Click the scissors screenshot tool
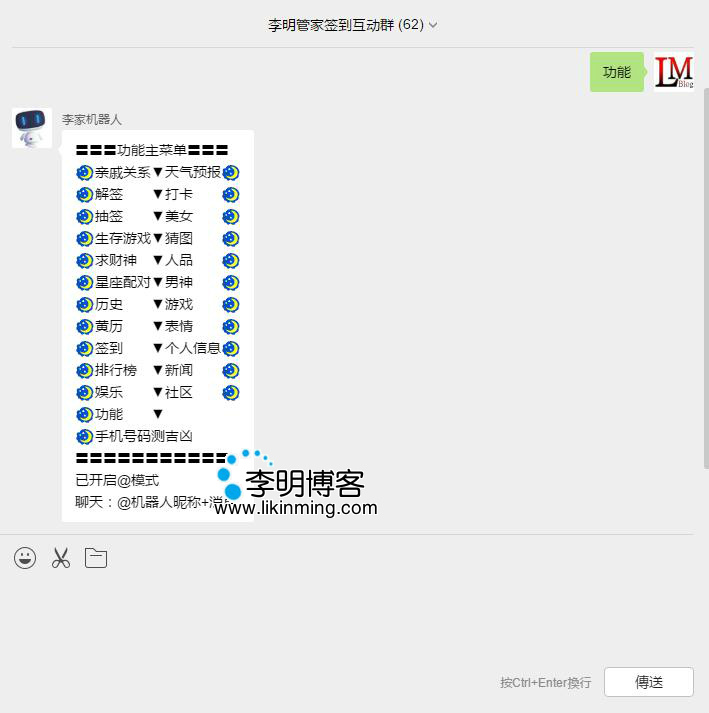Screen dimensions: 709x713 pos(61,558)
